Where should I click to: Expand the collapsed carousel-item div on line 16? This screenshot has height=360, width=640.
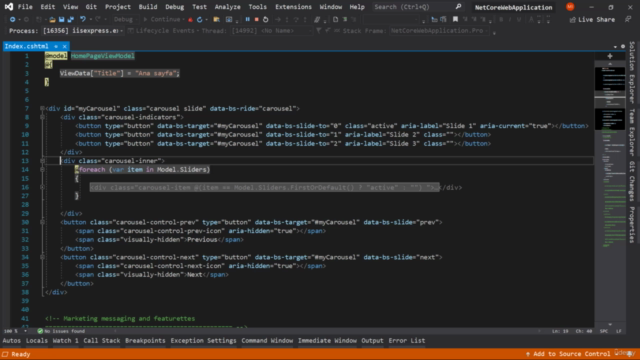(42, 187)
